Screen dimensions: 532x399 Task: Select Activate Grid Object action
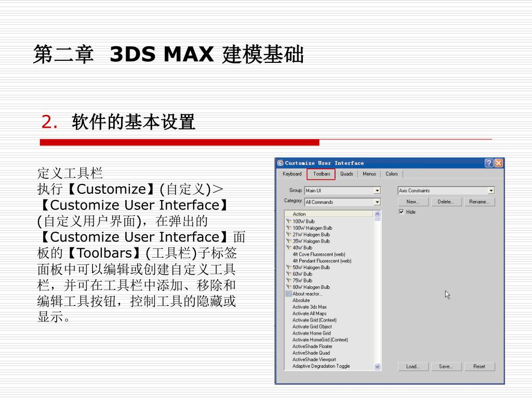click(312, 326)
